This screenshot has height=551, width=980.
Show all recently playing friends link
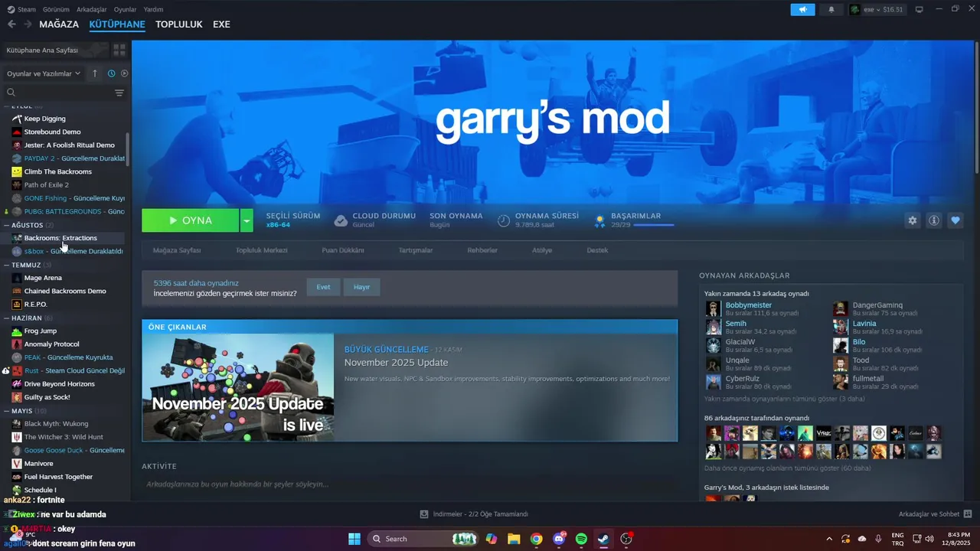click(784, 399)
